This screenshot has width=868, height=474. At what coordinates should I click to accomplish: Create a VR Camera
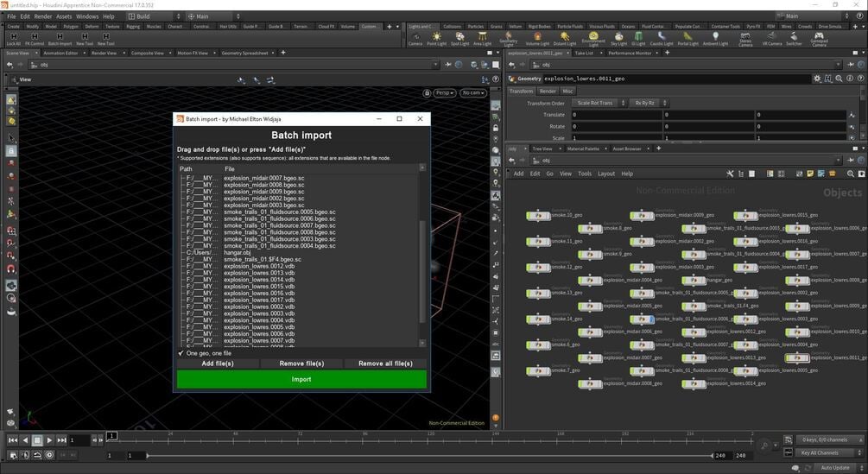[771, 39]
